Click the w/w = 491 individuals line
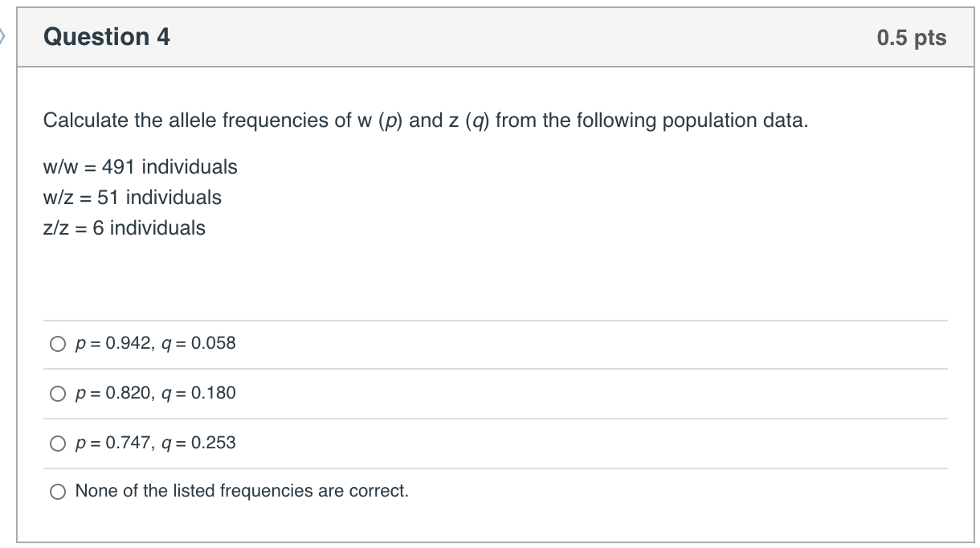This screenshot has width=980, height=548. click(141, 167)
